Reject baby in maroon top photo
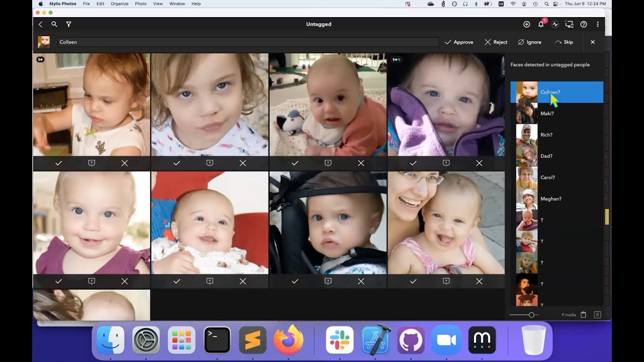Image resolution: width=644 pixels, height=362 pixels. coord(125,281)
